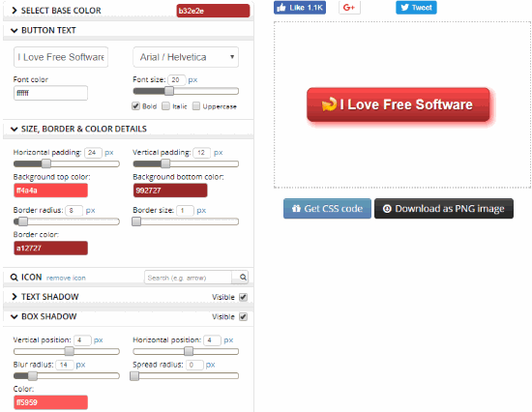This screenshot has width=532, height=412.
Task: Click the Vertical padding slider handle
Action: (165, 163)
